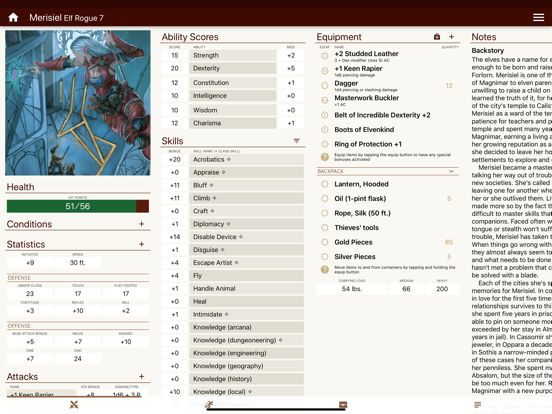This screenshot has height=414, width=552.
Task: Tap the character name Merisiel title
Action: pos(45,18)
